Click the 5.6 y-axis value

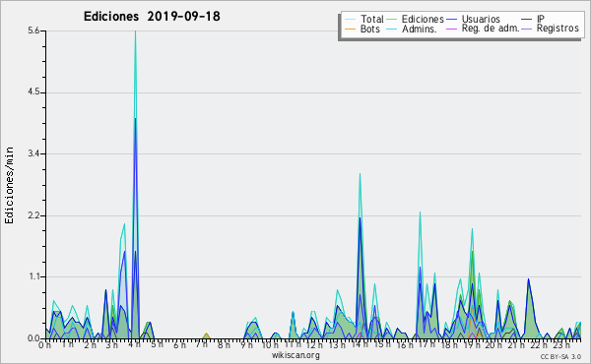[x=33, y=30]
